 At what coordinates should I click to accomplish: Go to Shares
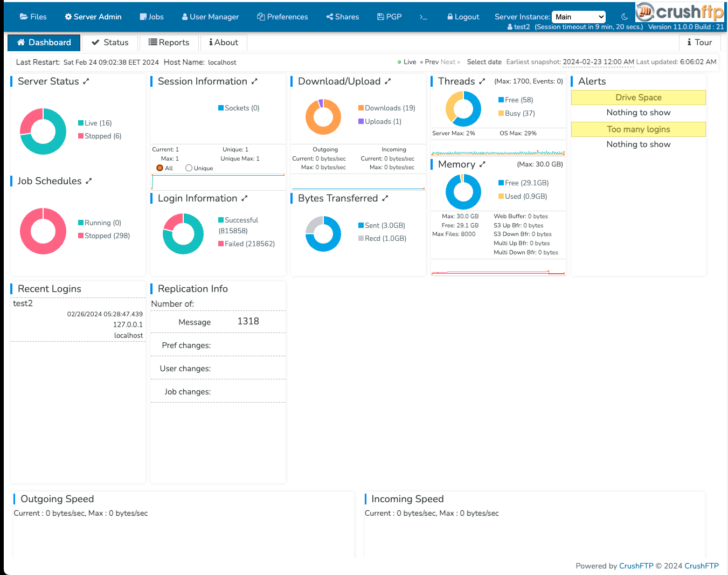tap(343, 17)
